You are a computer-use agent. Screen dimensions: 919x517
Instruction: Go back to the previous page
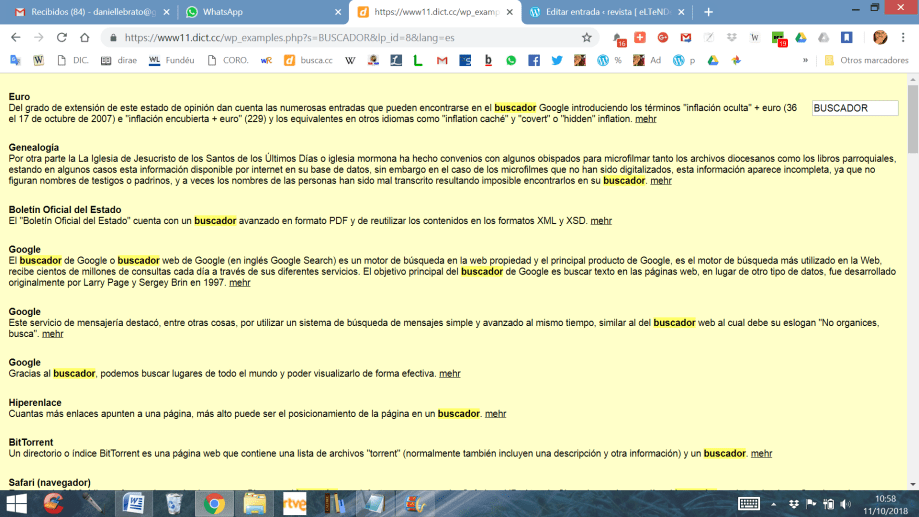[x=16, y=37]
